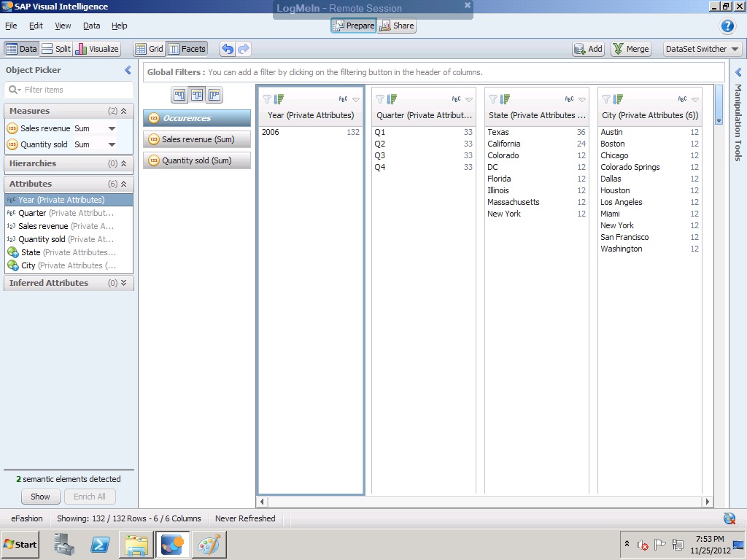This screenshot has width=747, height=560.
Task: Open the Windows Start button
Action: (20, 544)
